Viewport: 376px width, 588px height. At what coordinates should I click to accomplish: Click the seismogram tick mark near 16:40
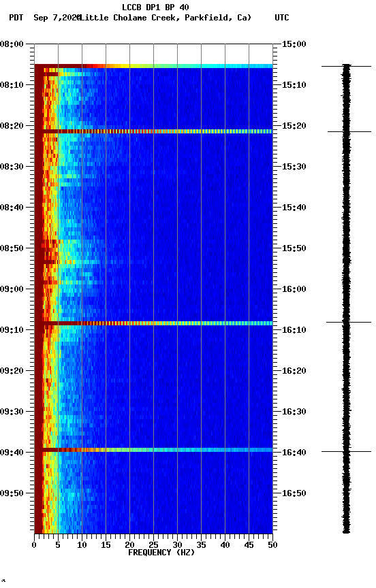346,451
